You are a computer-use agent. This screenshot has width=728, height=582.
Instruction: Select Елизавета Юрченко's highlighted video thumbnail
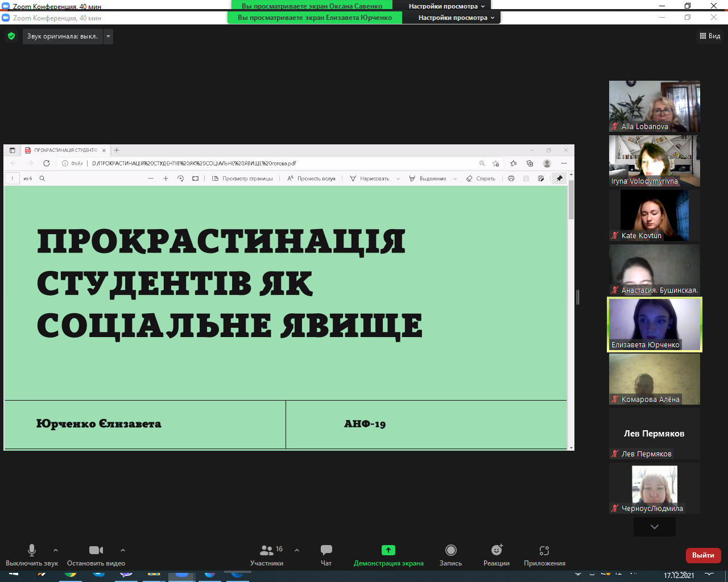(655, 325)
